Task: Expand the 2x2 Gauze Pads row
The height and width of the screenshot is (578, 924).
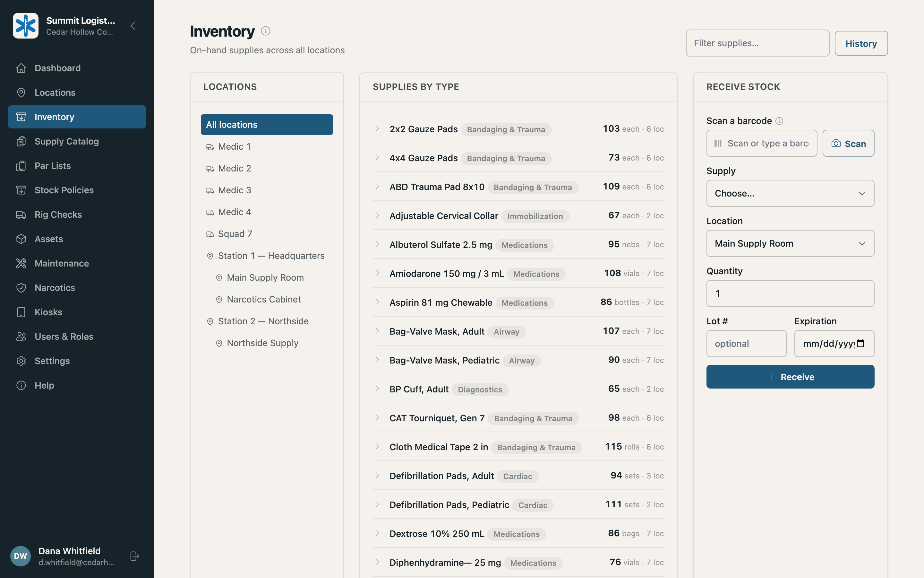Action: click(377, 129)
